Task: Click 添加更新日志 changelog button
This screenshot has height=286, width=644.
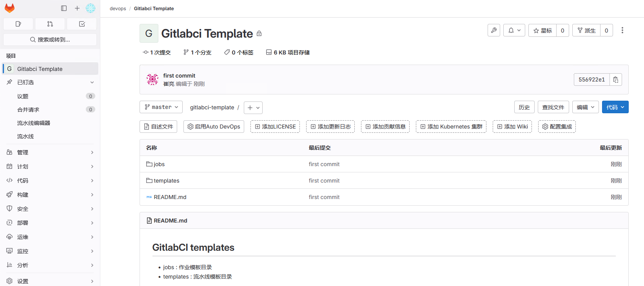Action: (330, 127)
